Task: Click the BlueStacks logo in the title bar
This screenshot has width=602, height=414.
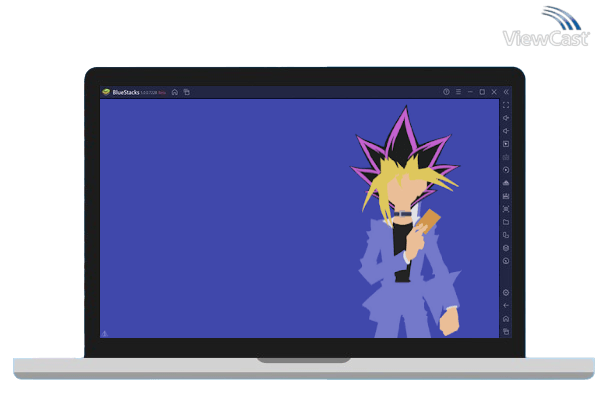Action: 106,92
